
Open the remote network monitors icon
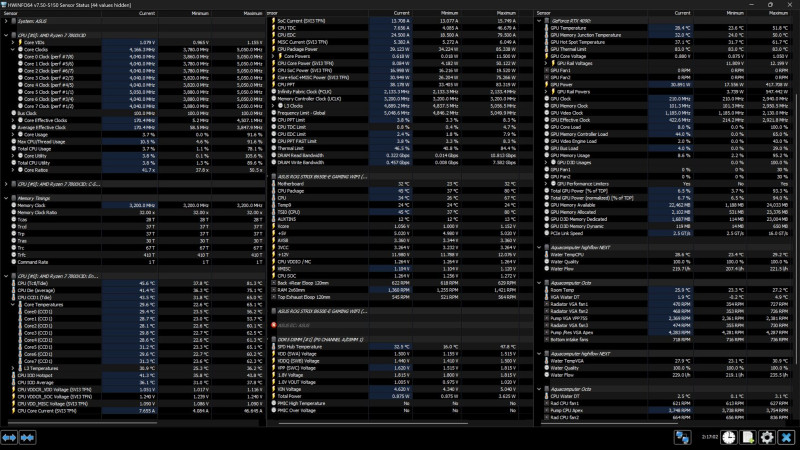click(x=682, y=437)
